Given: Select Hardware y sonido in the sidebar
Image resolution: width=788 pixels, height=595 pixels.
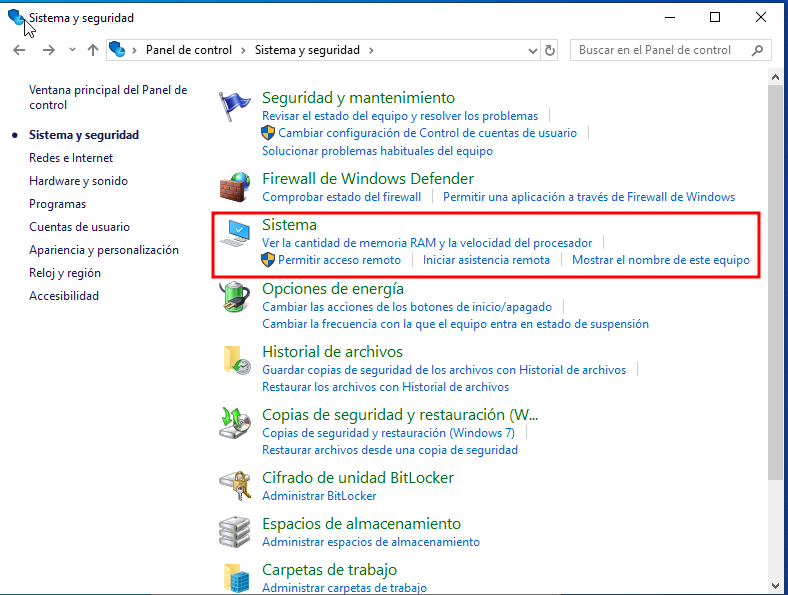Looking at the screenshot, I should pyautogui.click(x=78, y=181).
